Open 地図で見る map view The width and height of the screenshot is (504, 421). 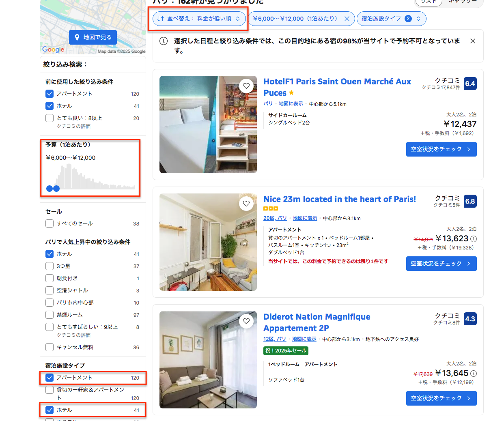[93, 37]
